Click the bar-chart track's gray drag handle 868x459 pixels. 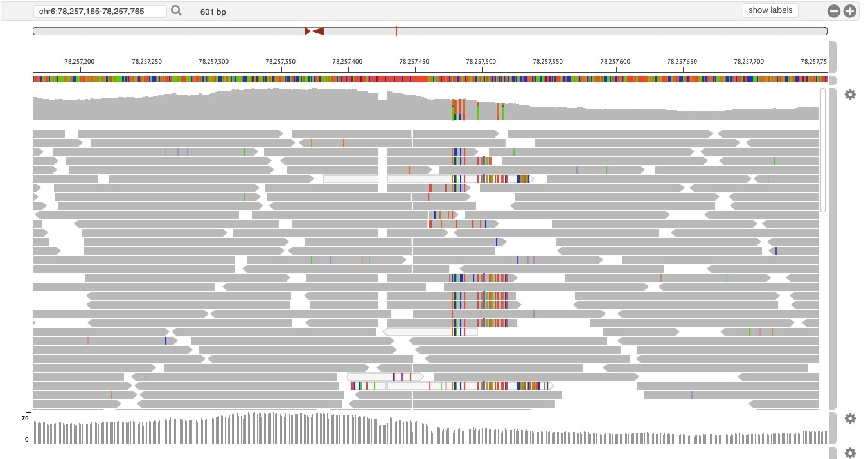[833, 428]
